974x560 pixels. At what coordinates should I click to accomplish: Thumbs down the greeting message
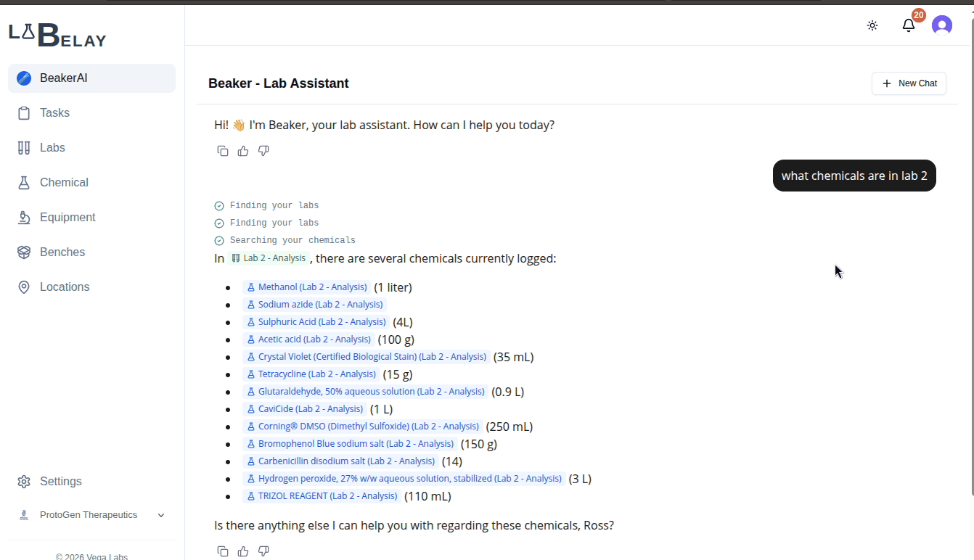click(x=263, y=151)
